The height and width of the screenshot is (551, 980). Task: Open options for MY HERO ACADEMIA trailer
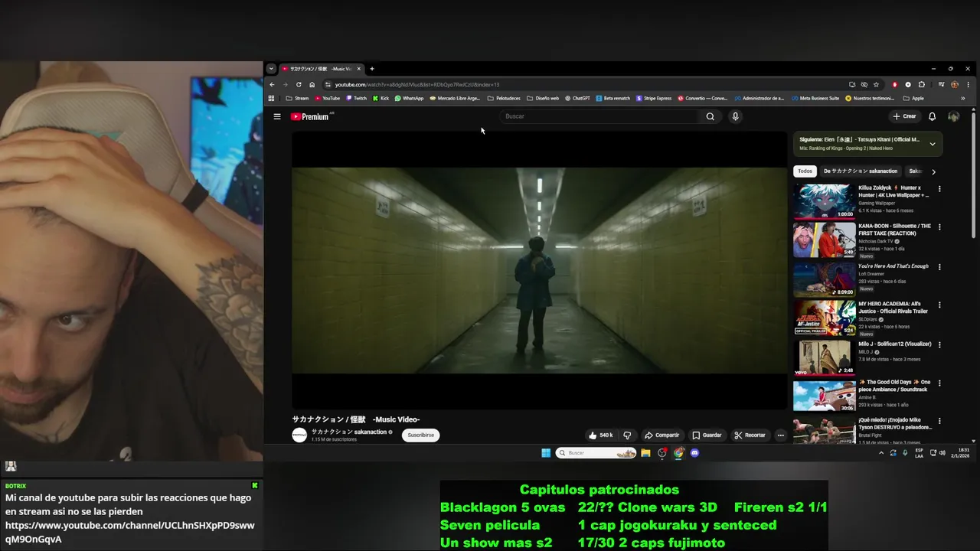coord(939,305)
